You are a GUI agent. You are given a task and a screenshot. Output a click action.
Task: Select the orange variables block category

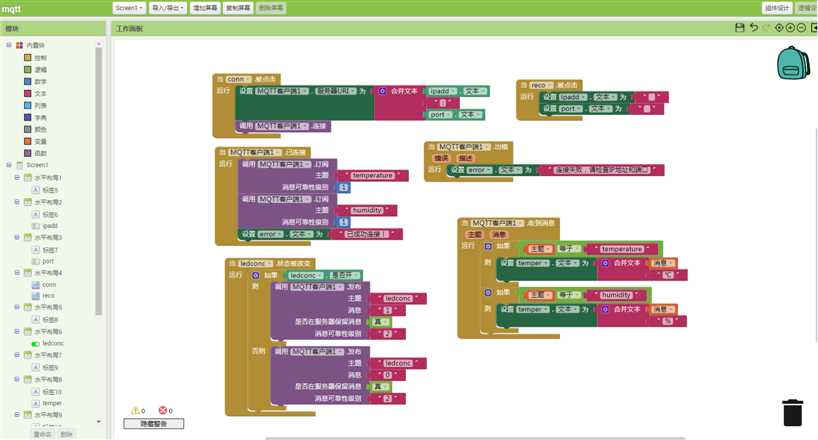point(35,141)
